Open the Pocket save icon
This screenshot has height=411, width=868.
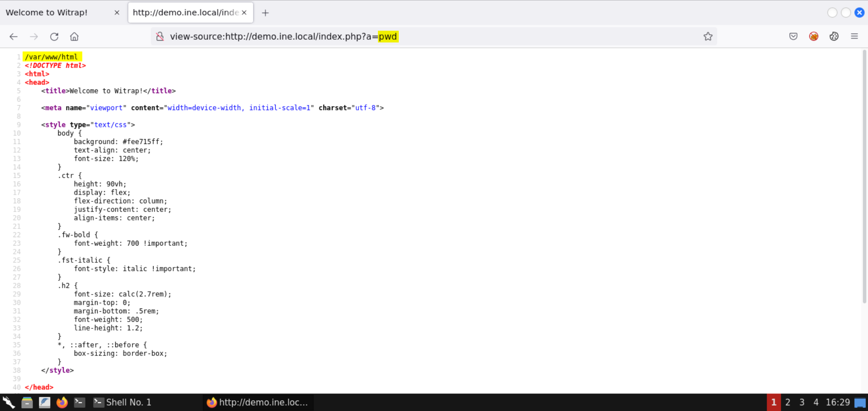(x=793, y=37)
